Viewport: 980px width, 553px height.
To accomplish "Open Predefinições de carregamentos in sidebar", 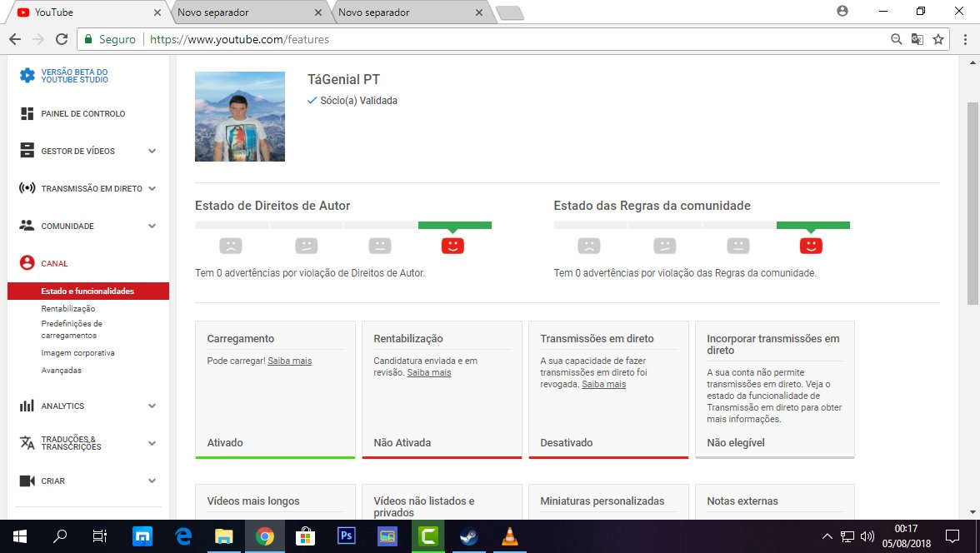I will 72,329.
